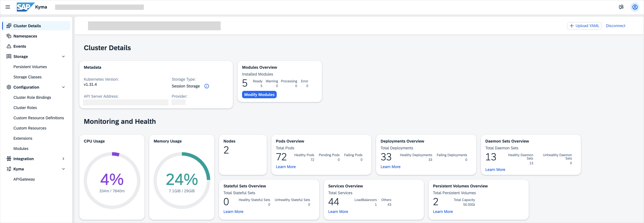
Task: Expand the Integration section
Action: 64,158
